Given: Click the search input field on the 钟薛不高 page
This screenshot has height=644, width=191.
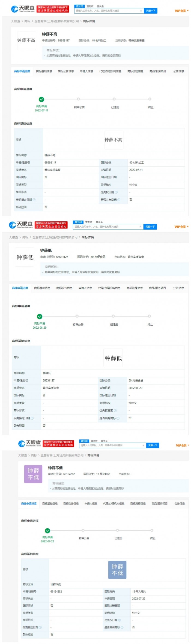Looking at the screenshot, I should pos(108,11).
